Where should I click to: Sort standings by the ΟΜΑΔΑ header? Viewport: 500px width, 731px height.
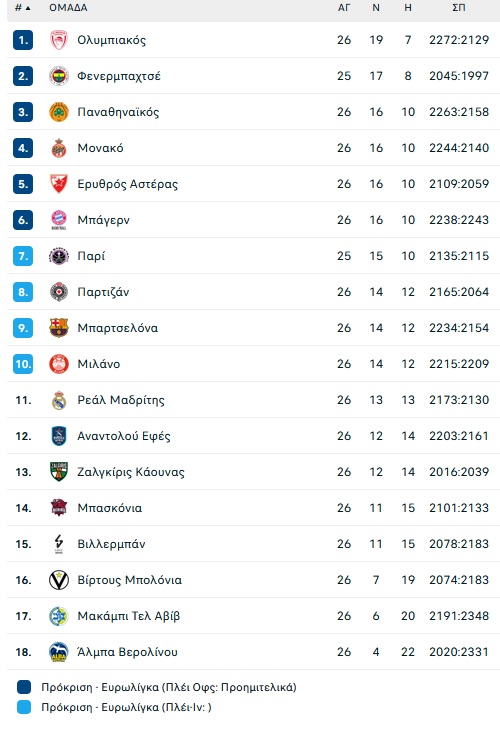(x=68, y=8)
